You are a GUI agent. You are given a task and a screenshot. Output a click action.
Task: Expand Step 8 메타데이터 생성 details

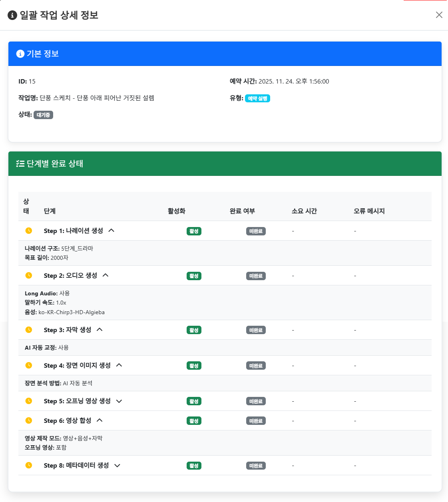tap(117, 465)
